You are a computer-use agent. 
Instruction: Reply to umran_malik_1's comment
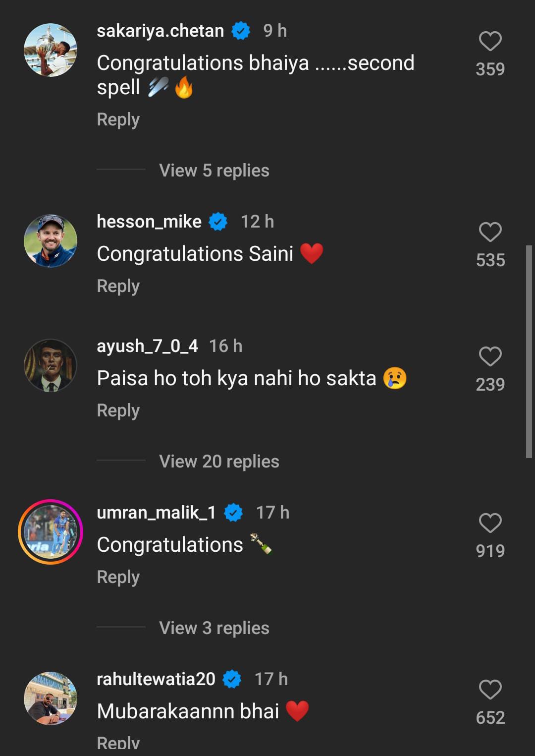click(118, 577)
